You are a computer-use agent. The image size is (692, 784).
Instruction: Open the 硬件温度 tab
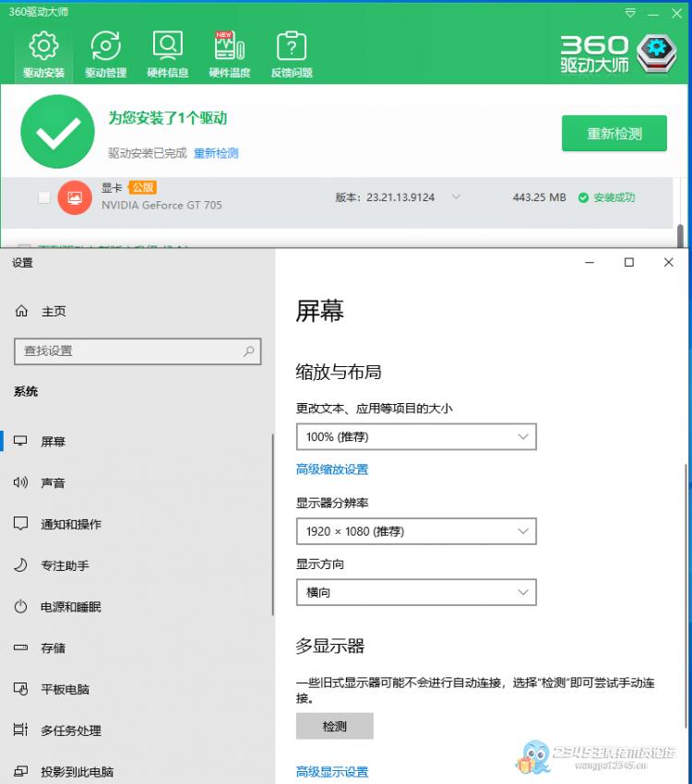(230, 55)
